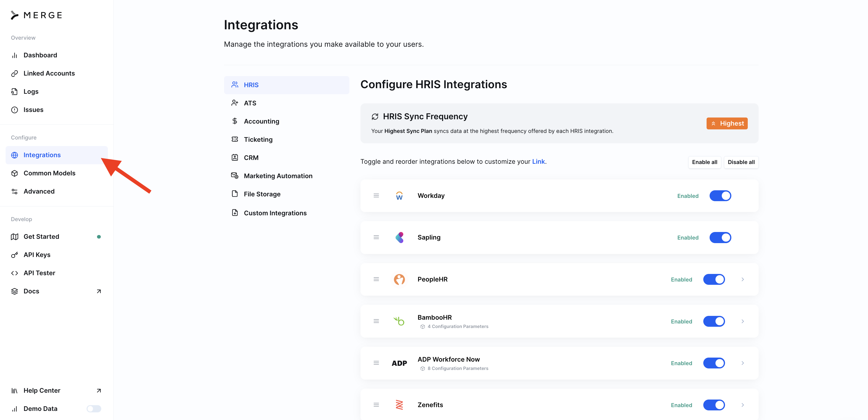Click the Sapling integration logo
The height and width of the screenshot is (420, 868).
[399, 237]
